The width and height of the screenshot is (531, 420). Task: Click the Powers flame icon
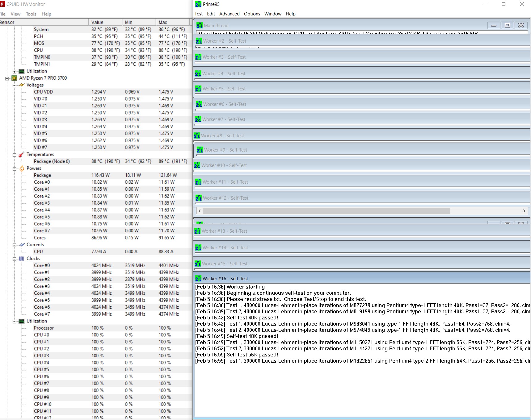pyautogui.click(x=22, y=168)
